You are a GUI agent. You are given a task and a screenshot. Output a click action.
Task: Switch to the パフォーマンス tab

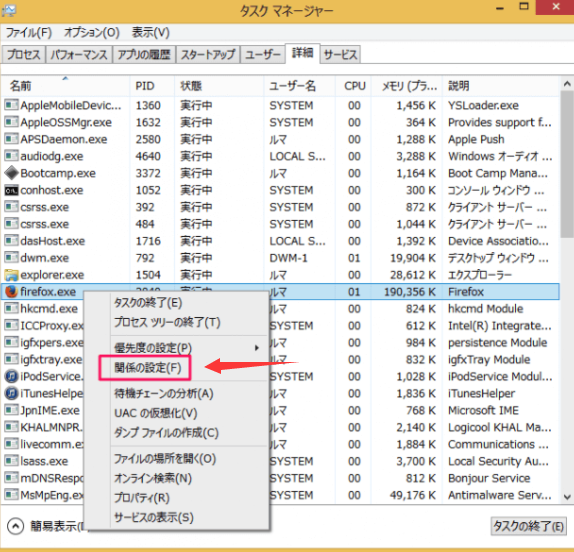79,55
